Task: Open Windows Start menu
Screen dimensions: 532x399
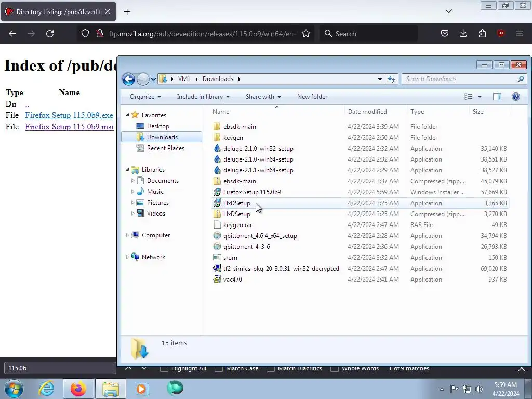Action: (14, 389)
